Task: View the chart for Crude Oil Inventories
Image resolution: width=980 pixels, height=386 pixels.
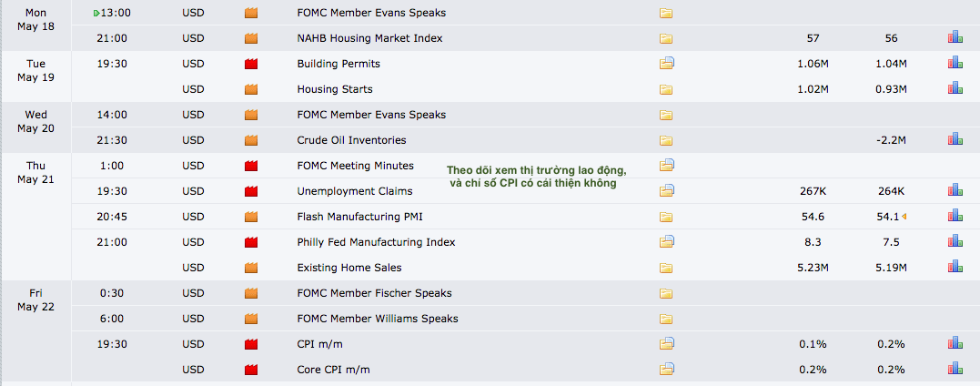Action: coord(955,140)
